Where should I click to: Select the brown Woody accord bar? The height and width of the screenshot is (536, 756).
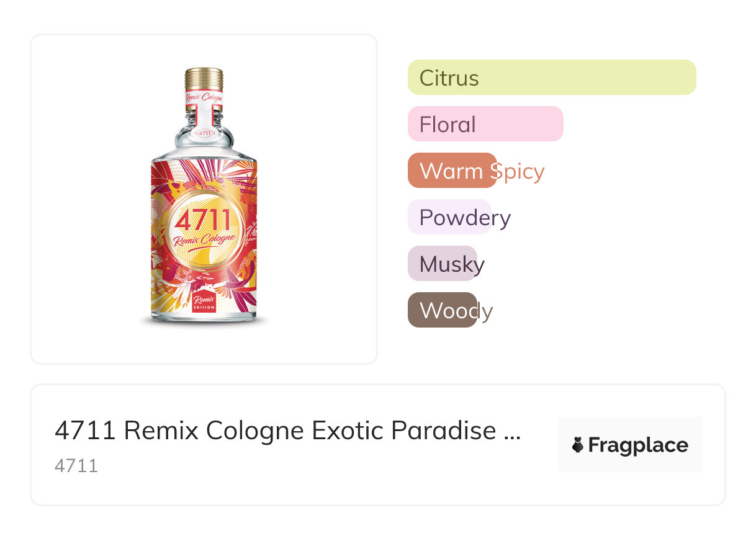pyautogui.click(x=442, y=310)
